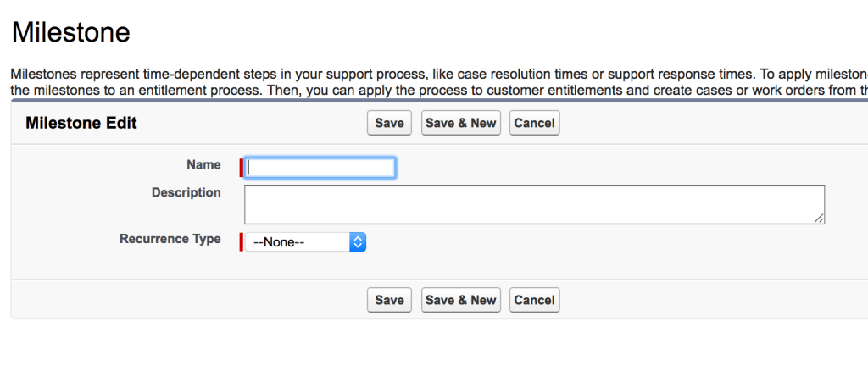The width and height of the screenshot is (868, 382).
Task: Click the --None-- text in the dropdown
Action: coord(279,242)
